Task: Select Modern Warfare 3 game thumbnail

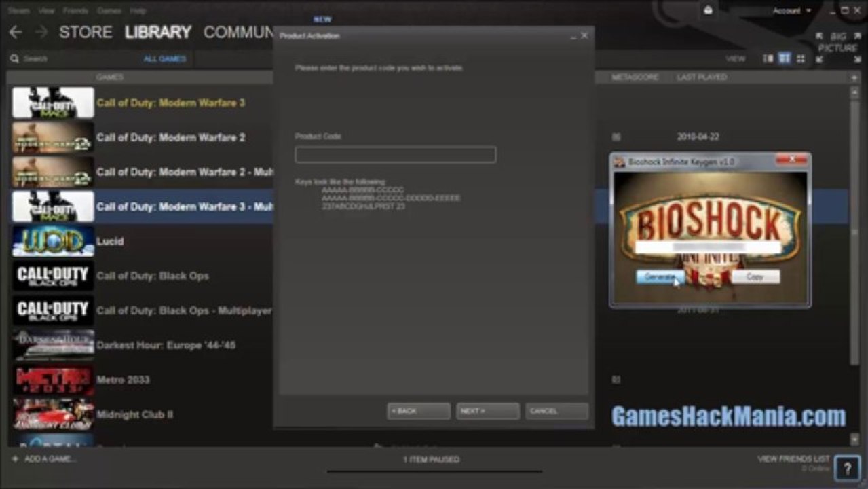Action: [53, 103]
